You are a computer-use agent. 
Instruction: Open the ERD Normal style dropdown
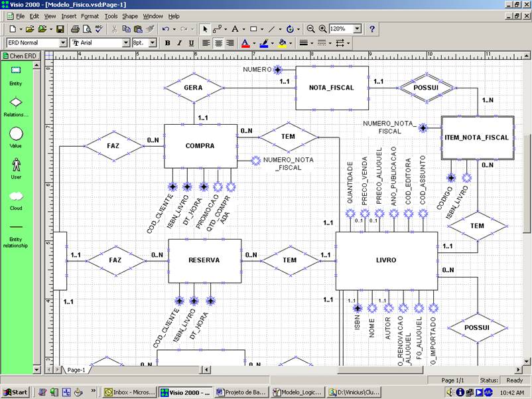click(x=63, y=42)
